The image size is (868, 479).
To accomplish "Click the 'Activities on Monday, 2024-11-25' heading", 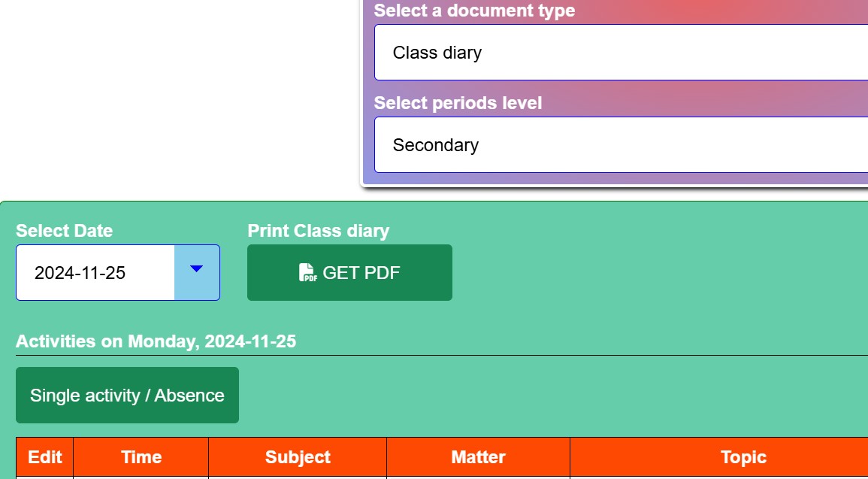I will pos(156,341).
